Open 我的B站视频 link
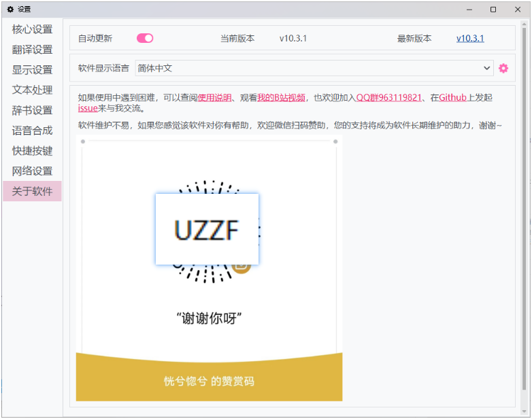 coord(281,98)
